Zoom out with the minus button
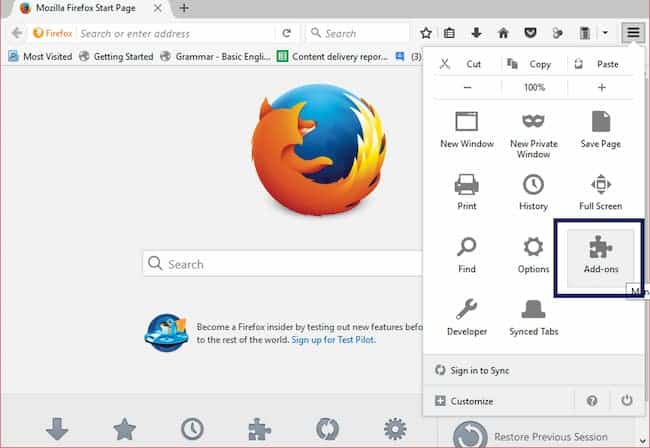 point(467,87)
